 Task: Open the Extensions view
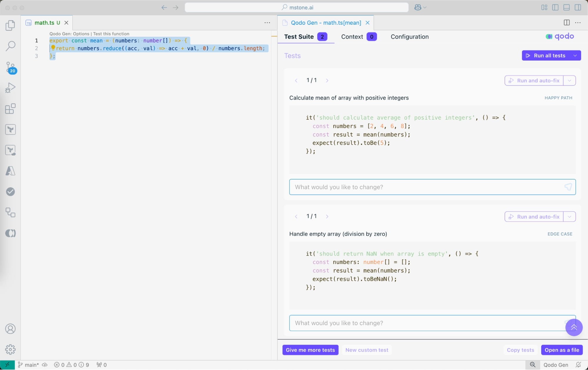coord(10,109)
